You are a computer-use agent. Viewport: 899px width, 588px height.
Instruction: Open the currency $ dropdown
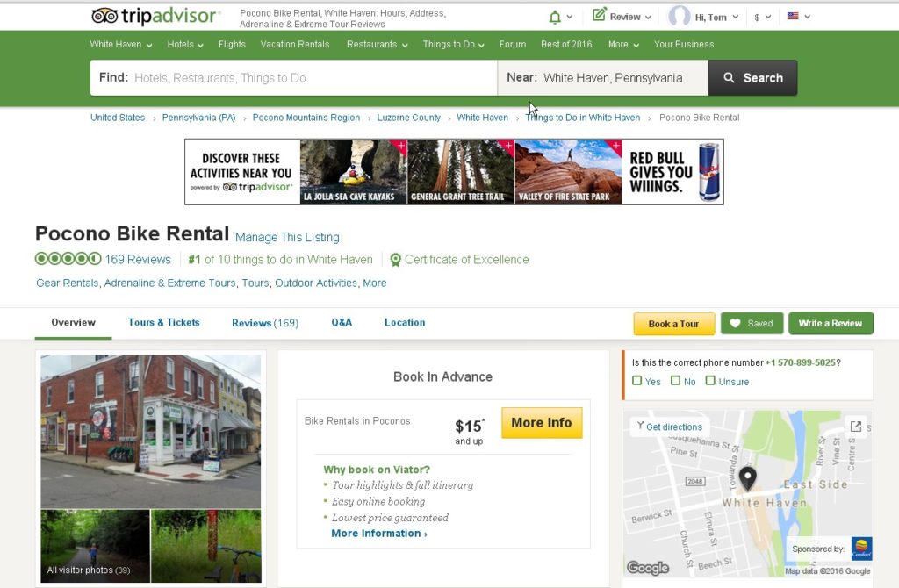point(763,18)
